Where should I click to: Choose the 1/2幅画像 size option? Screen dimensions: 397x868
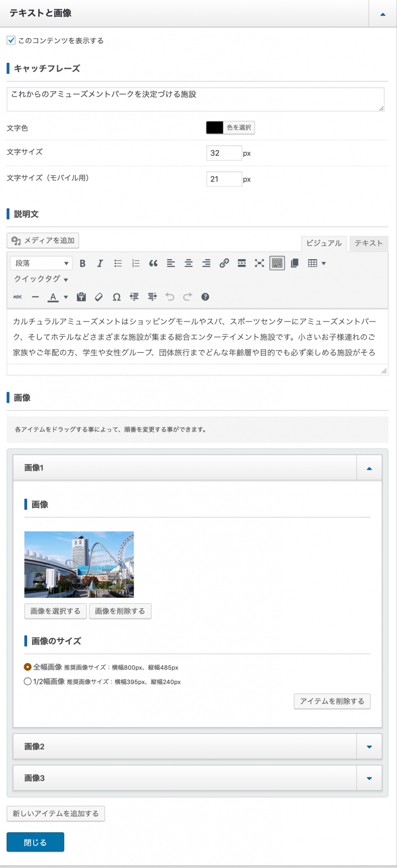[28, 682]
